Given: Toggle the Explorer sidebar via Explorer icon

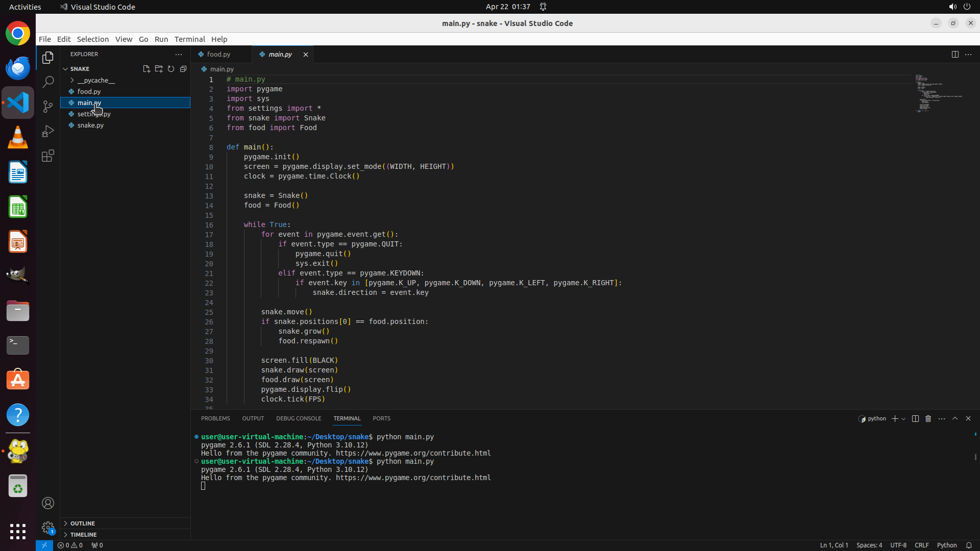Looking at the screenshot, I should pyautogui.click(x=48, y=58).
